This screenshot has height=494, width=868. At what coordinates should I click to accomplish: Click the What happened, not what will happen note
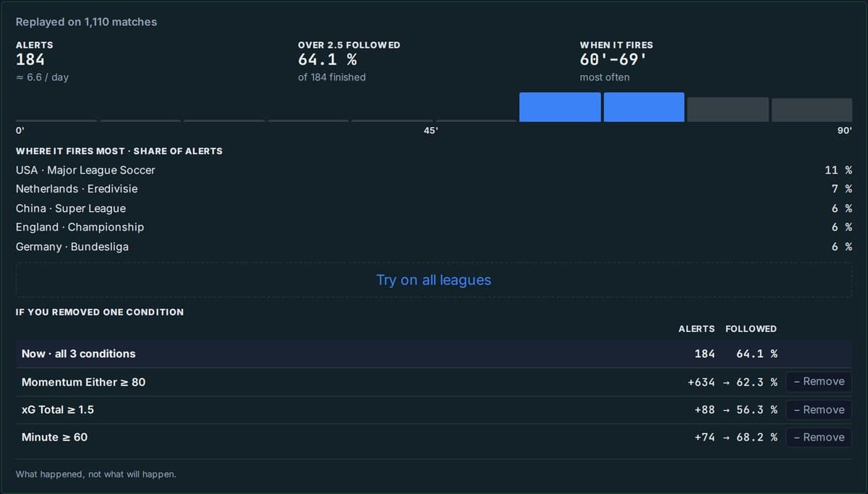pyautogui.click(x=95, y=474)
